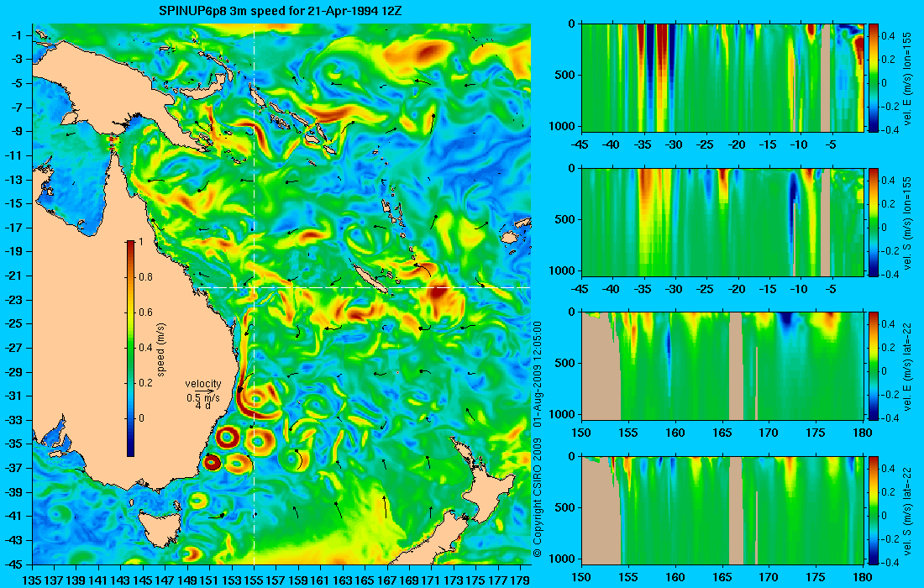Click depth tick '500' on the top section plot

pos(565,75)
